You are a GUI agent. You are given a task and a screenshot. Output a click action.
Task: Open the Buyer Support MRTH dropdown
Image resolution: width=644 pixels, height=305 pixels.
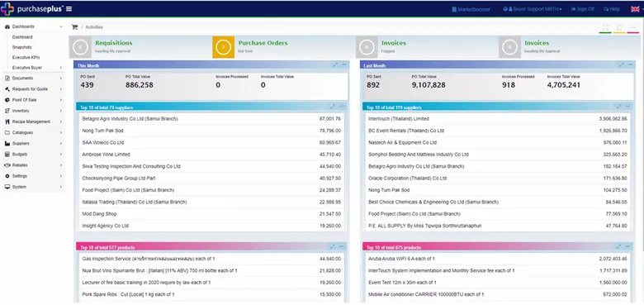point(533,9)
